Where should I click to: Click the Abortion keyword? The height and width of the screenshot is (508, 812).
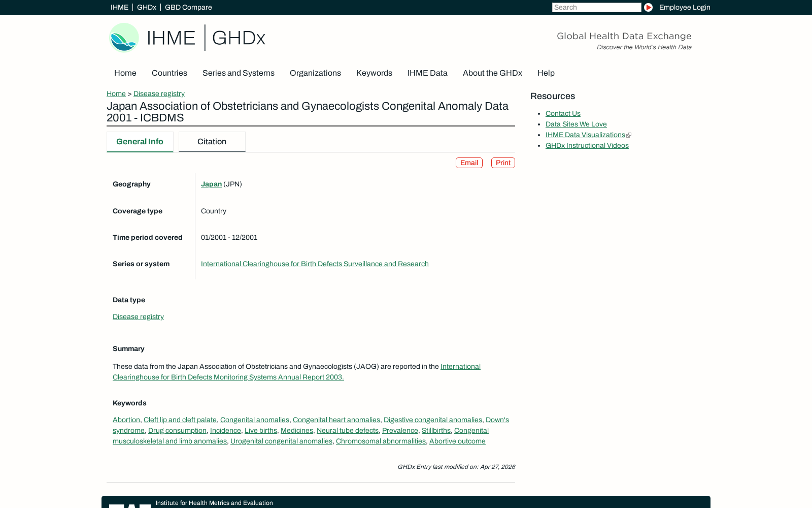point(126,420)
